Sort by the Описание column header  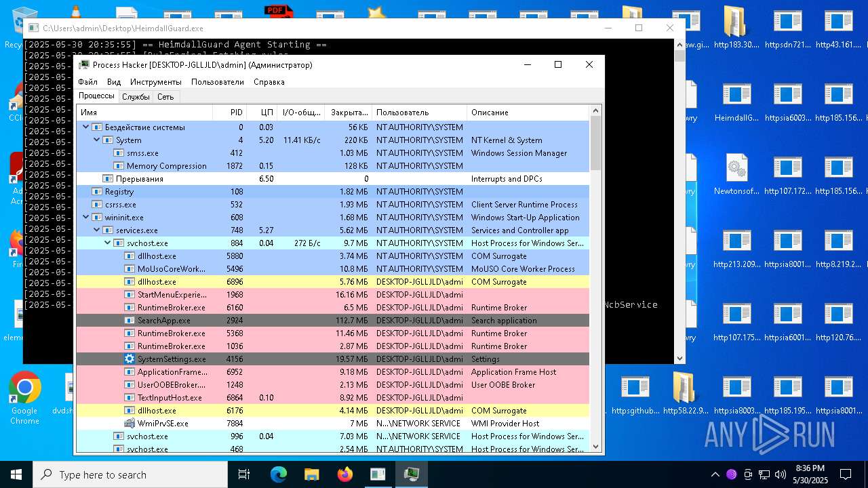[528, 113]
